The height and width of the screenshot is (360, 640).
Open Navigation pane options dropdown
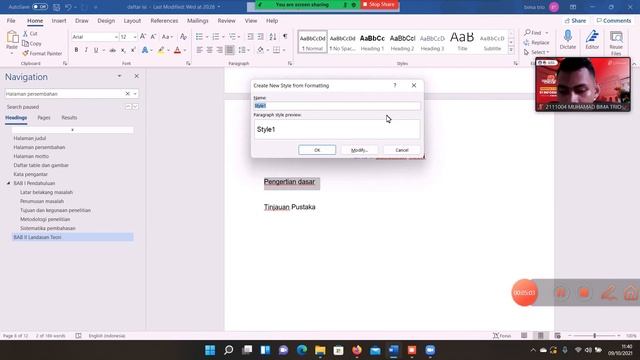click(x=119, y=76)
